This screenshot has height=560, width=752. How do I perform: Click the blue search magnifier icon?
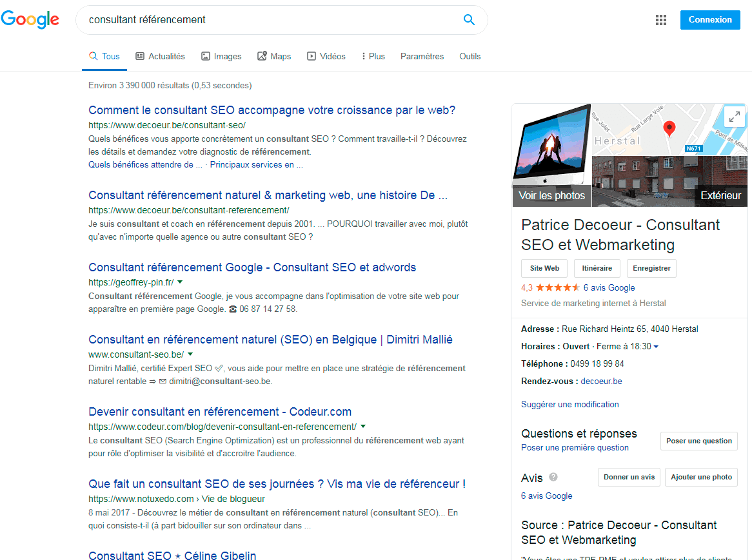469,19
